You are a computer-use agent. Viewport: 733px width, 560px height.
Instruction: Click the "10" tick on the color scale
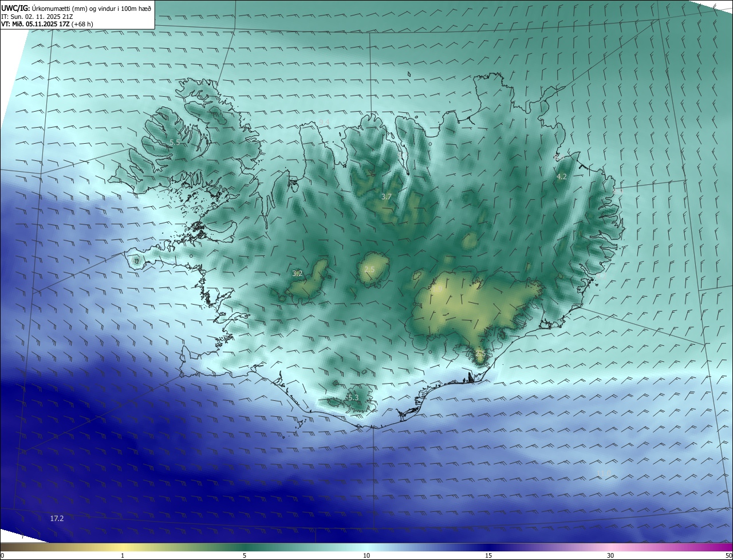coord(366,555)
